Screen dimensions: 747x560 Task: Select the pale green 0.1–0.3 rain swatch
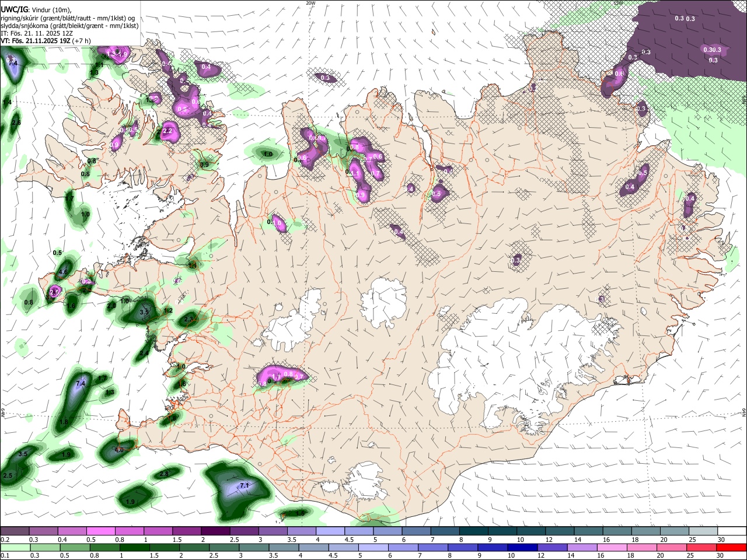click(16, 548)
